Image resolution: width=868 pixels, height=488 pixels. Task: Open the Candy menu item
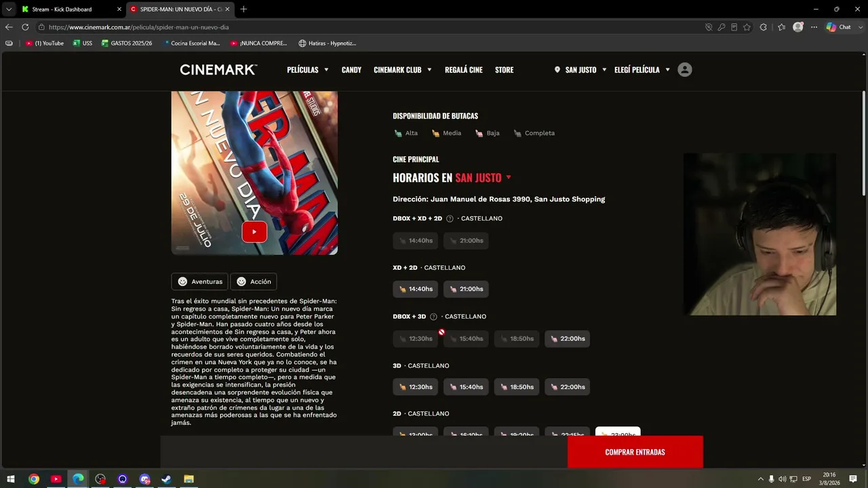click(351, 70)
